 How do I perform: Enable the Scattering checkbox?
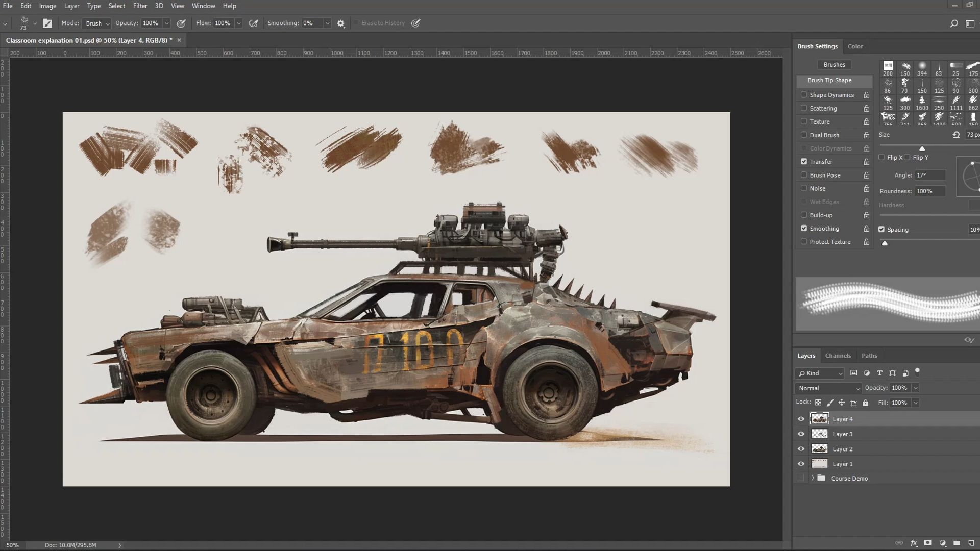(804, 108)
